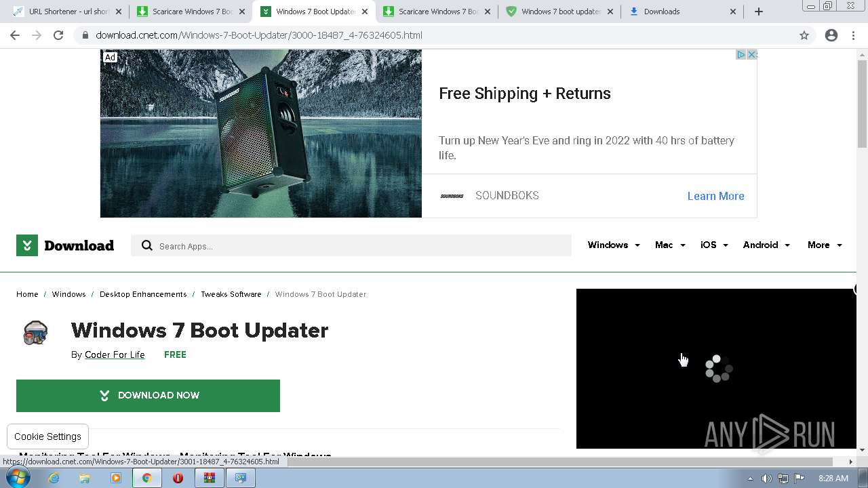The image size is (868, 488).
Task: Go to Desktop Enhancements breadcrumb
Action: (143, 294)
